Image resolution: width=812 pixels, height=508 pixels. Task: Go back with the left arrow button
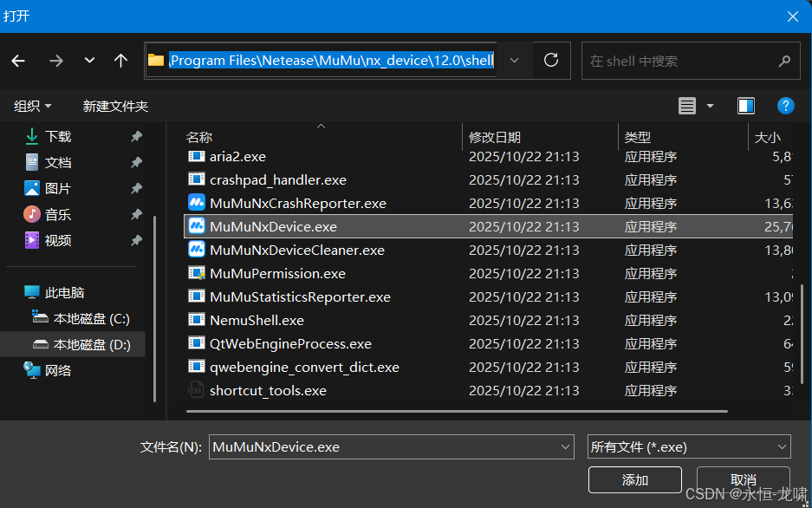18,61
